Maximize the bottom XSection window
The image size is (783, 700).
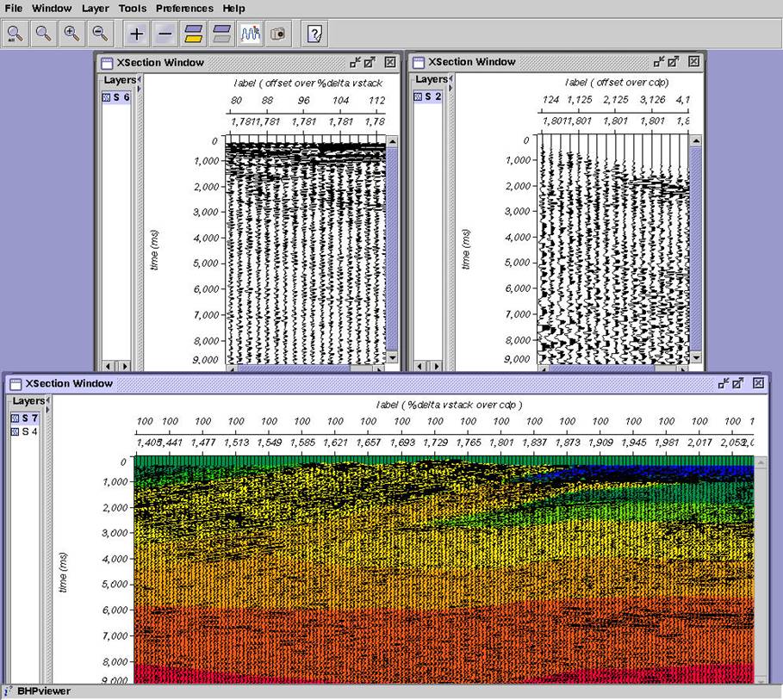[738, 383]
